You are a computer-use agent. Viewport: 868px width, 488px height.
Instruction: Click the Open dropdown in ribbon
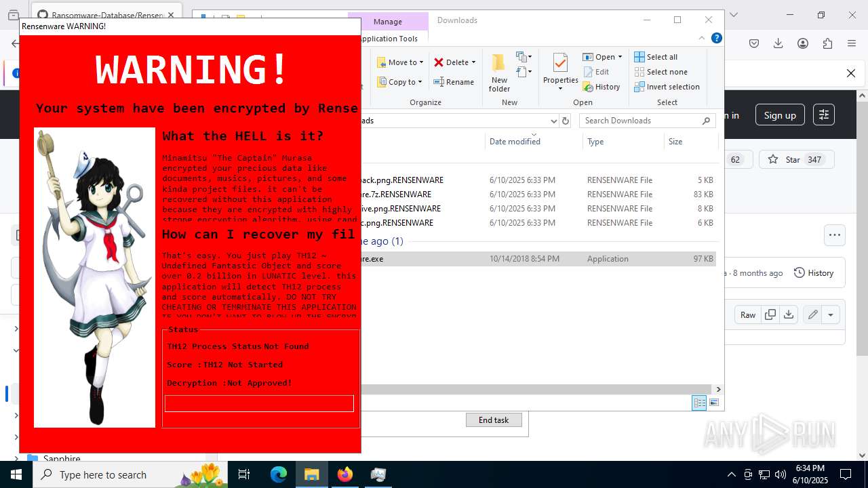(x=602, y=57)
